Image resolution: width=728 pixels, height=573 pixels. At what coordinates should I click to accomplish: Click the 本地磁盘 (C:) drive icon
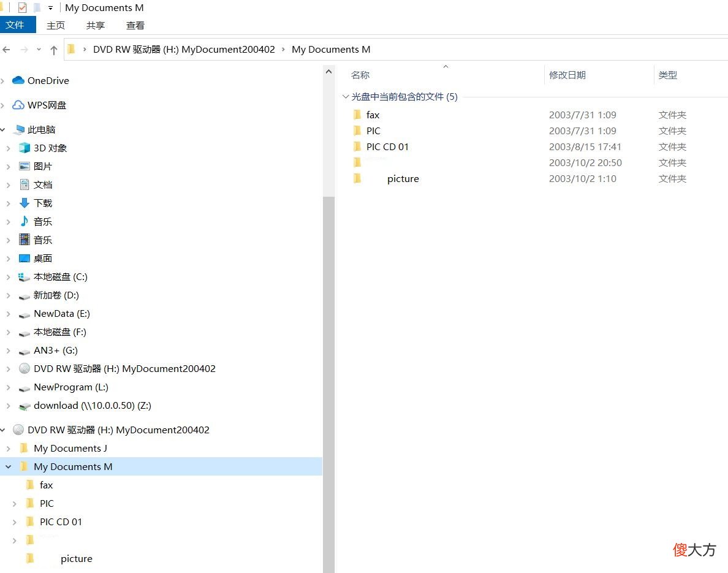click(24, 277)
